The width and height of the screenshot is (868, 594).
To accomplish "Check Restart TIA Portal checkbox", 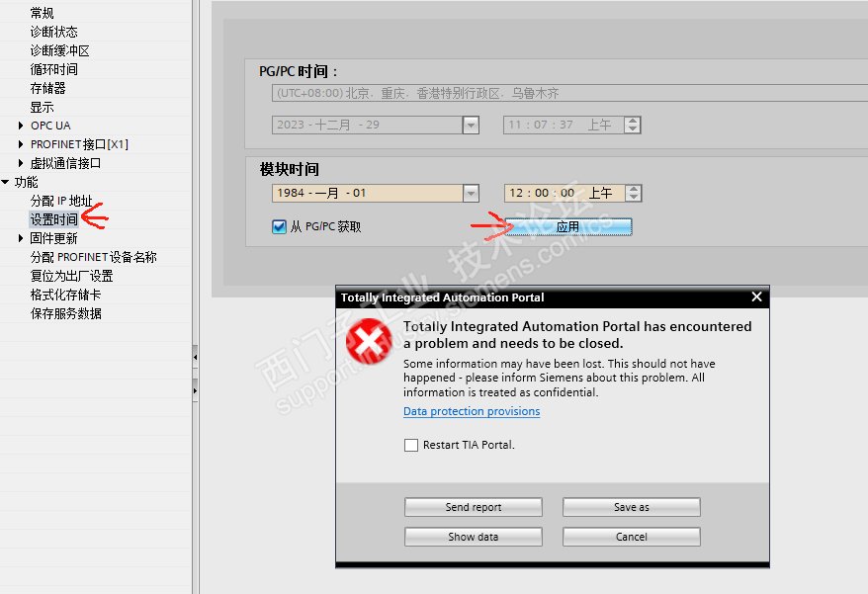I will tap(410, 445).
